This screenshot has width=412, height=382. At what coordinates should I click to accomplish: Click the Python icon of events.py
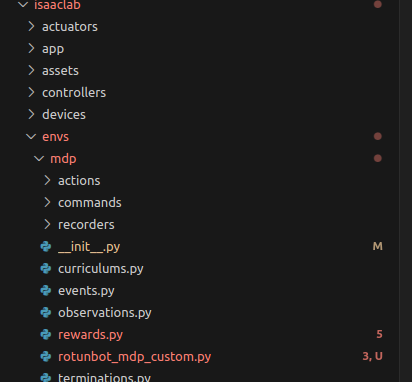pos(46,291)
